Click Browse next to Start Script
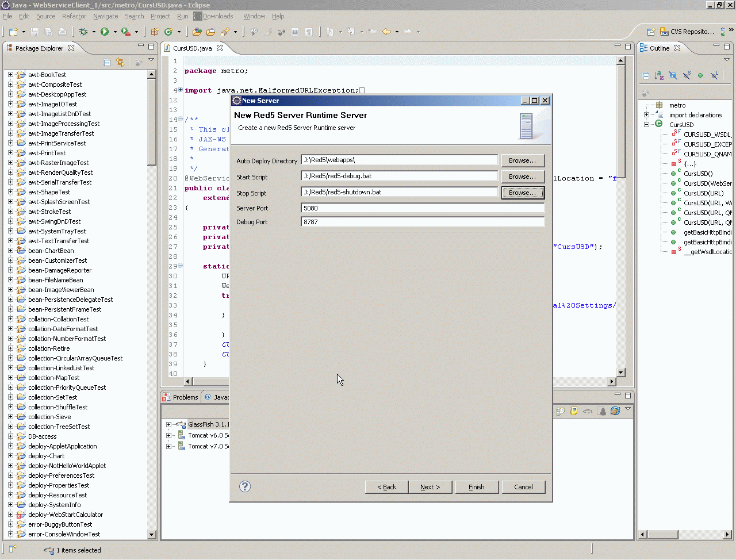The width and height of the screenshot is (736, 560). (x=522, y=177)
